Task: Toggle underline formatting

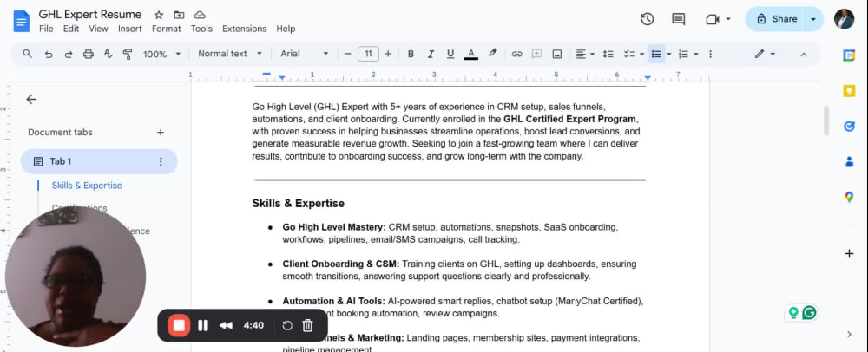Action: tap(450, 54)
